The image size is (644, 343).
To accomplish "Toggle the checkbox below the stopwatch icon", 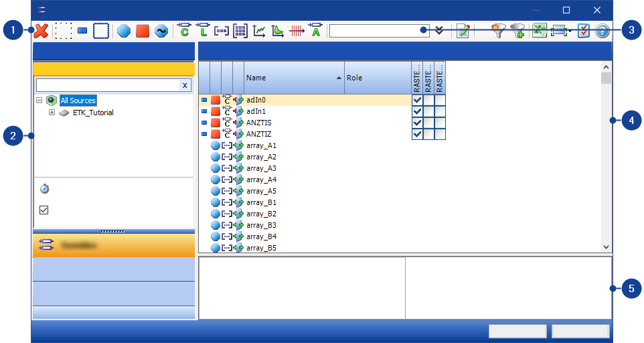I will (44, 210).
